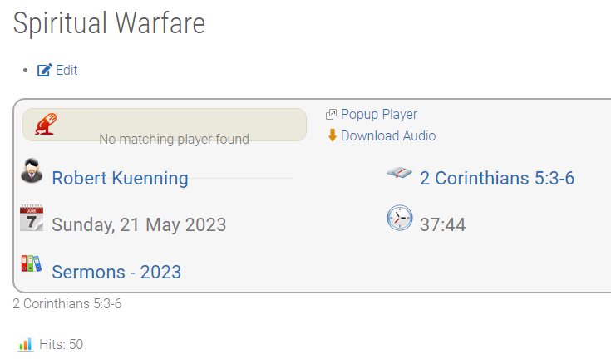The height and width of the screenshot is (364, 611).
Task: Click the popup player window icon
Action: (x=331, y=114)
